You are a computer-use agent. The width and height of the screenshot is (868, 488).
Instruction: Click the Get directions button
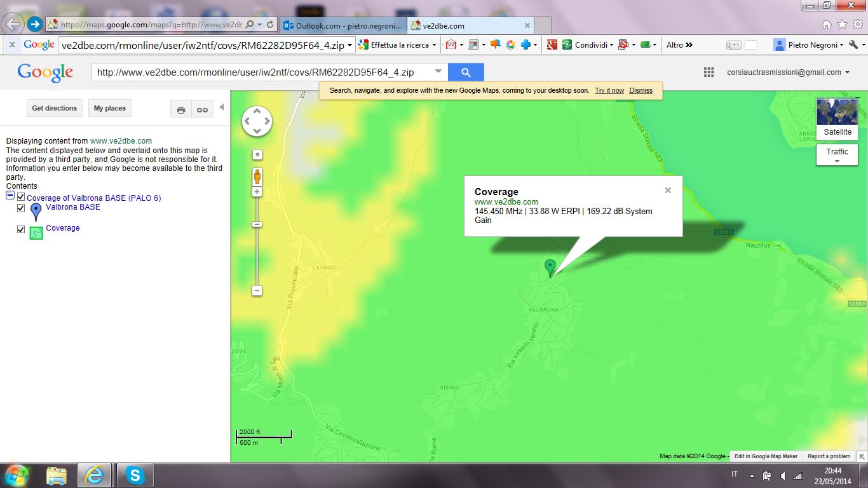tap(55, 108)
